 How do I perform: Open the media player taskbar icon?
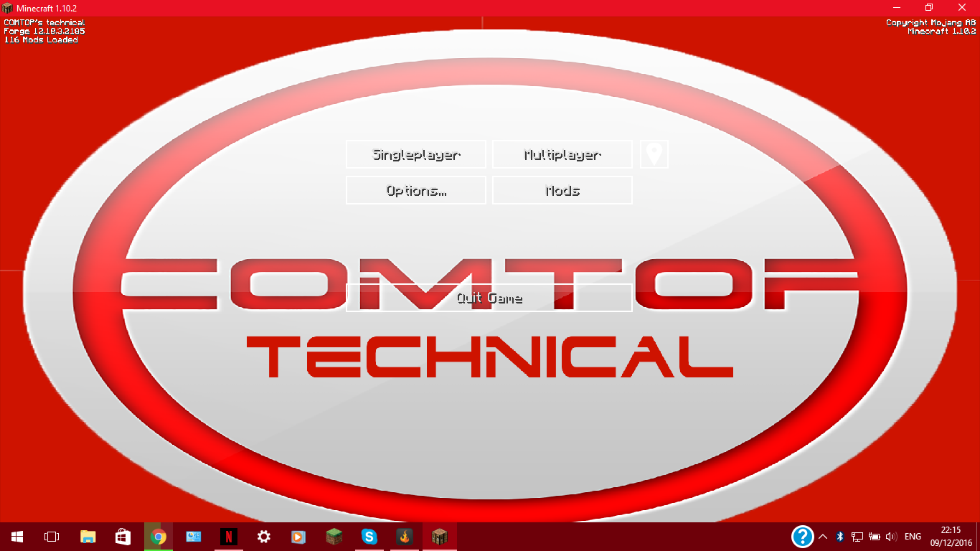[298, 537]
